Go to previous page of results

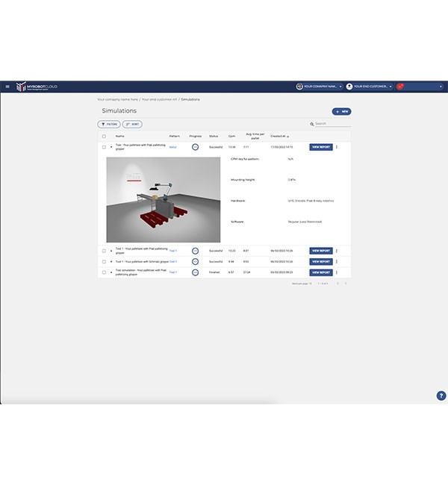[x=337, y=284]
